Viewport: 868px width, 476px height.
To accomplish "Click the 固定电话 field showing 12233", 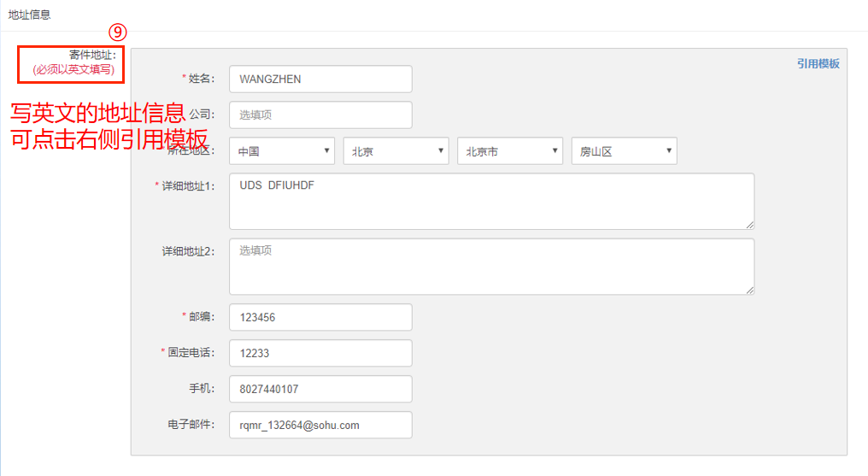I will click(320, 353).
